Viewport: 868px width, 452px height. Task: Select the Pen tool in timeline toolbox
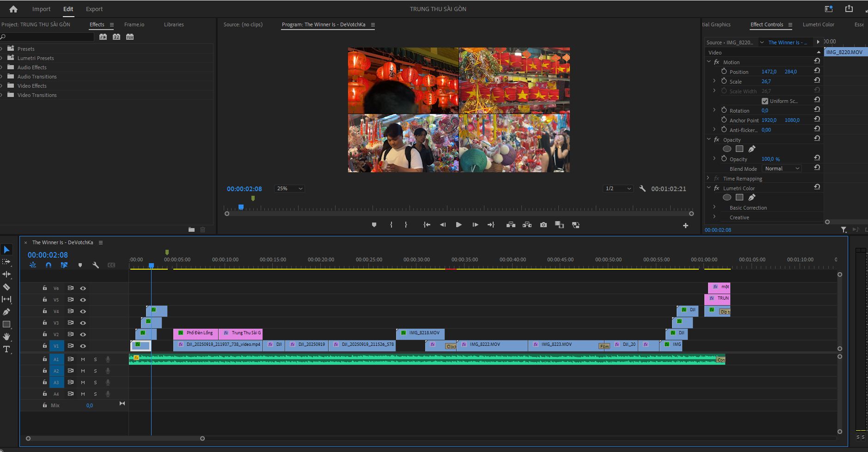(x=6, y=312)
